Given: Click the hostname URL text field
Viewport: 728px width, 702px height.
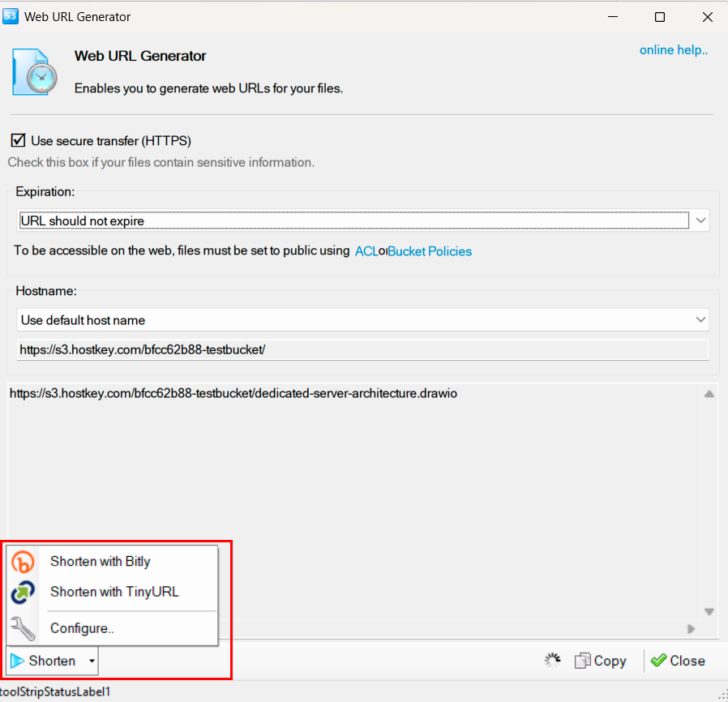Looking at the screenshot, I should [x=362, y=350].
